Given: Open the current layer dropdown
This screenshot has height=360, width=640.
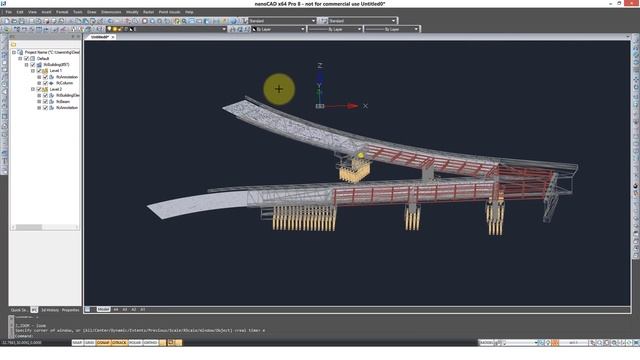Looking at the screenshot, I should pos(224,29).
